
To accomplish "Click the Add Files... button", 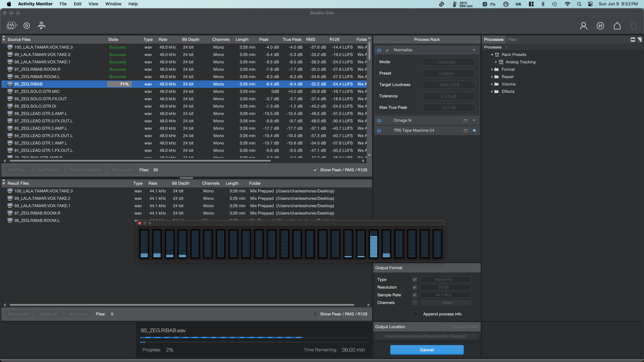I will point(18,170).
